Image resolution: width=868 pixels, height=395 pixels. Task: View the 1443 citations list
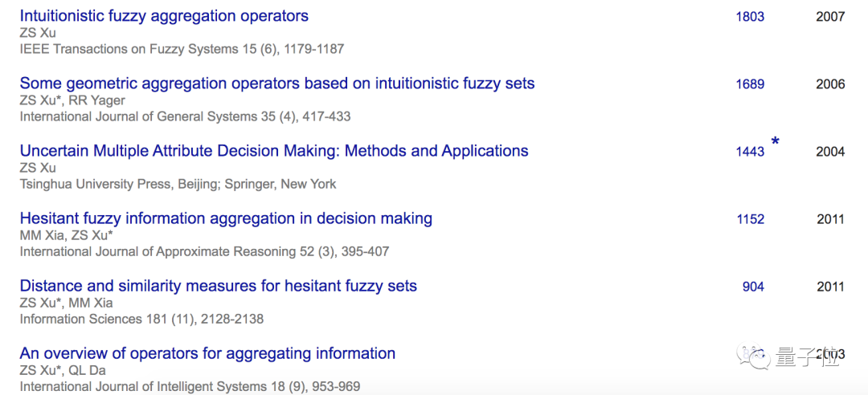click(x=750, y=151)
